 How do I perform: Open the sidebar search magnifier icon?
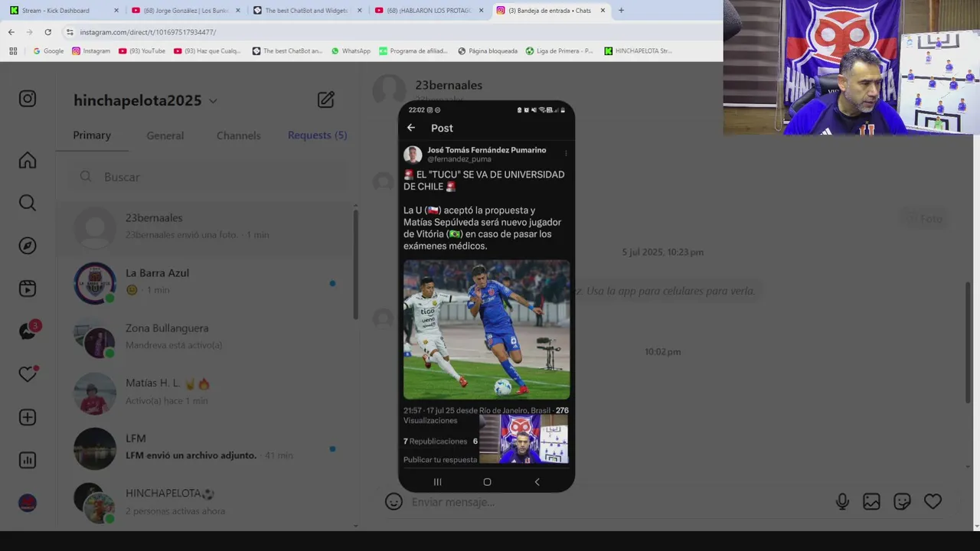28,203
